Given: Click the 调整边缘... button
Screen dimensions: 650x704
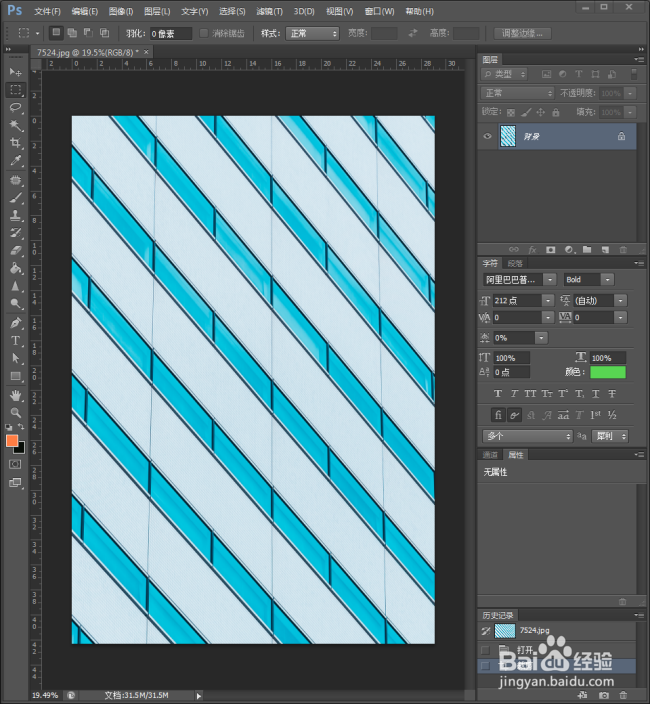Looking at the screenshot, I should pos(523,33).
